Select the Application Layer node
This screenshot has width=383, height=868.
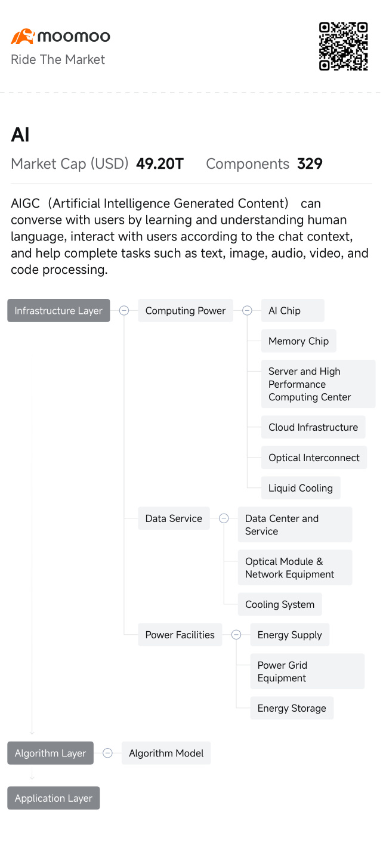54,798
